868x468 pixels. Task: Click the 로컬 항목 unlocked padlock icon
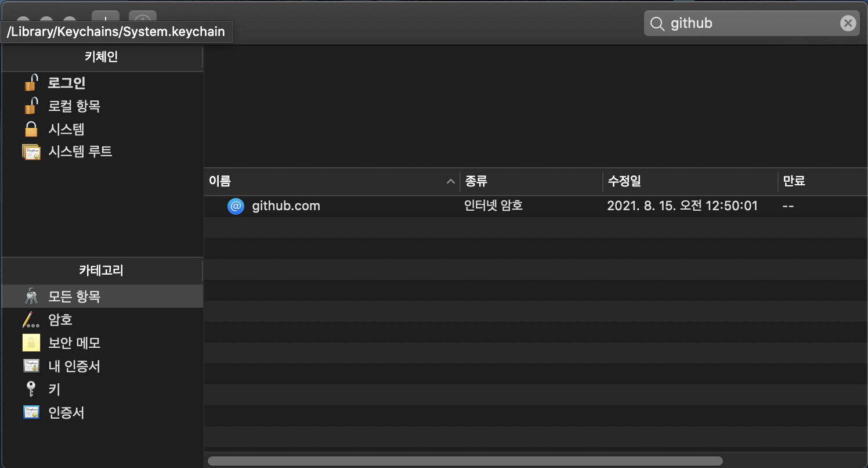pyautogui.click(x=31, y=106)
